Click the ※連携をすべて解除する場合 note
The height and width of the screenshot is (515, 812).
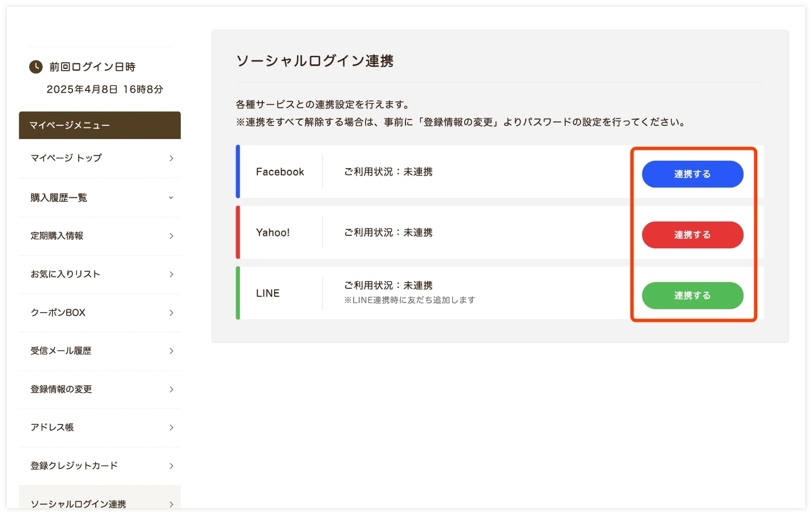[462, 122]
